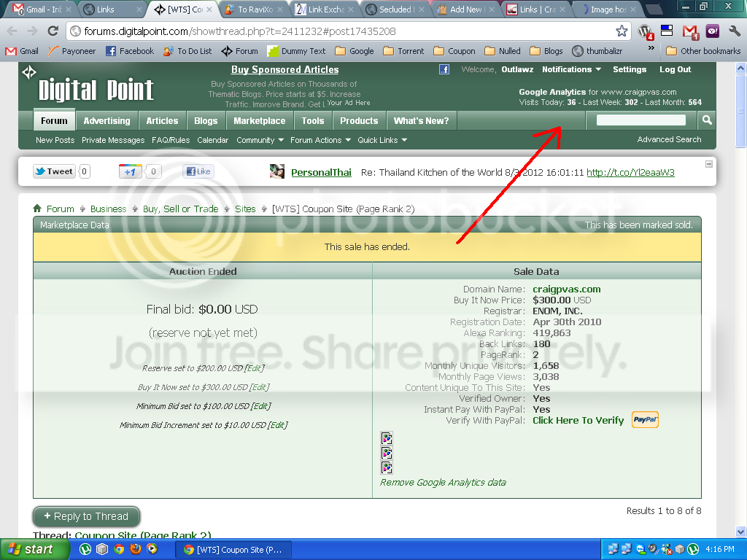This screenshot has width=747, height=560.
Task: Click into the forum search field
Action: coord(640,120)
